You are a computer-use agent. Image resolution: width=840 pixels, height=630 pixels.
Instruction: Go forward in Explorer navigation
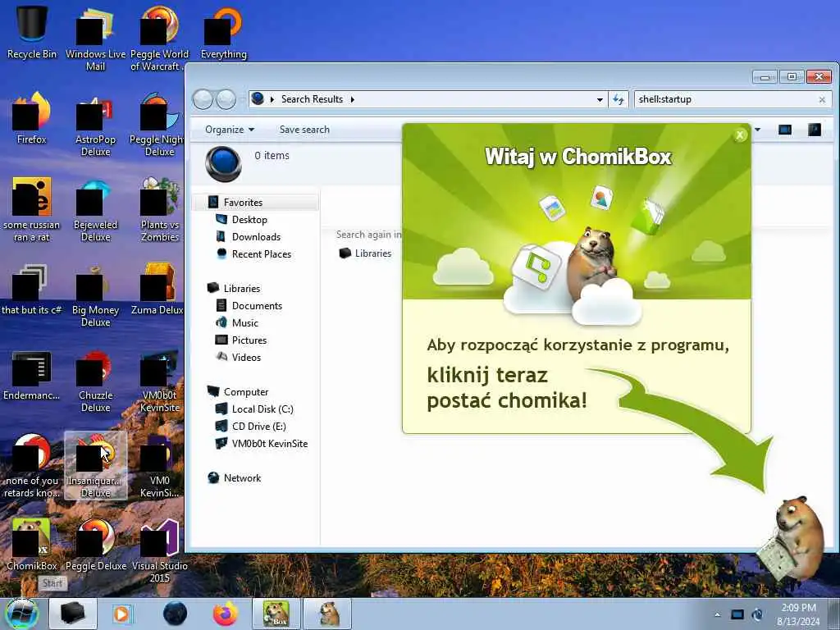coord(226,99)
